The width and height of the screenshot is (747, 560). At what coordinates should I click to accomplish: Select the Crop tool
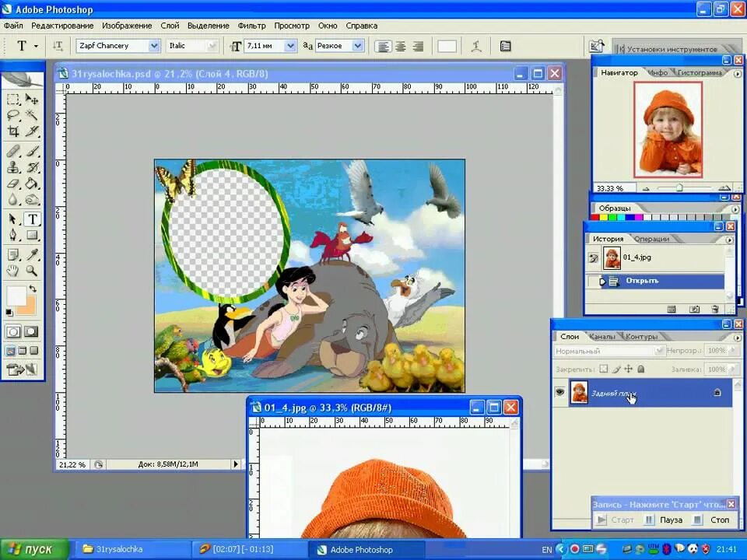click(x=13, y=131)
